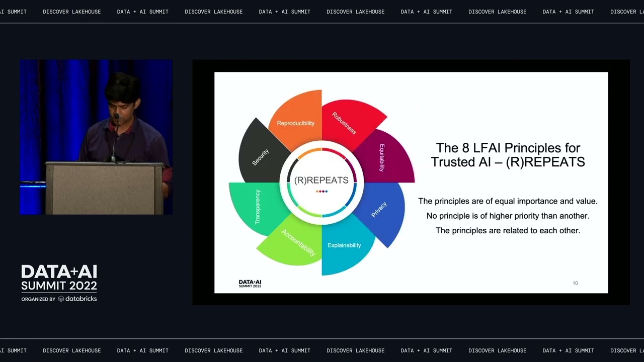The image size is (644, 362).
Task: Click the (R)REPEATS center circle label
Action: [x=321, y=180]
